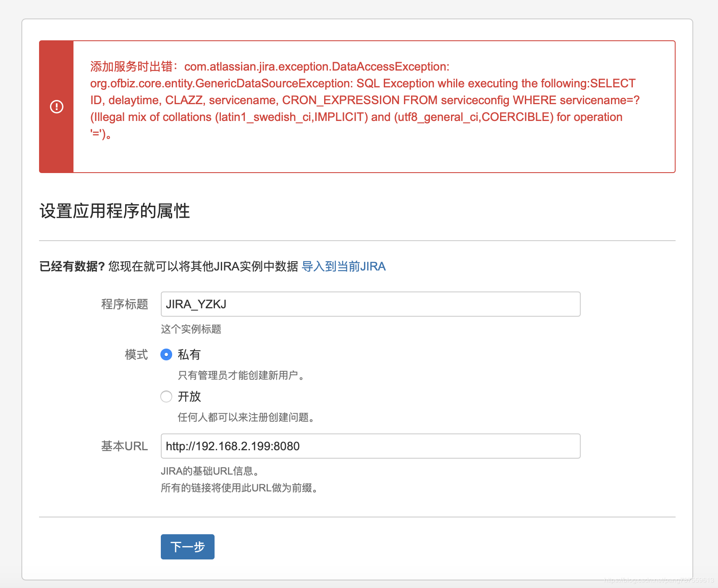Viewport: 718px width, 588px height.
Task: Click the 只有管理员才能创建新用户 description
Action: coord(241,375)
